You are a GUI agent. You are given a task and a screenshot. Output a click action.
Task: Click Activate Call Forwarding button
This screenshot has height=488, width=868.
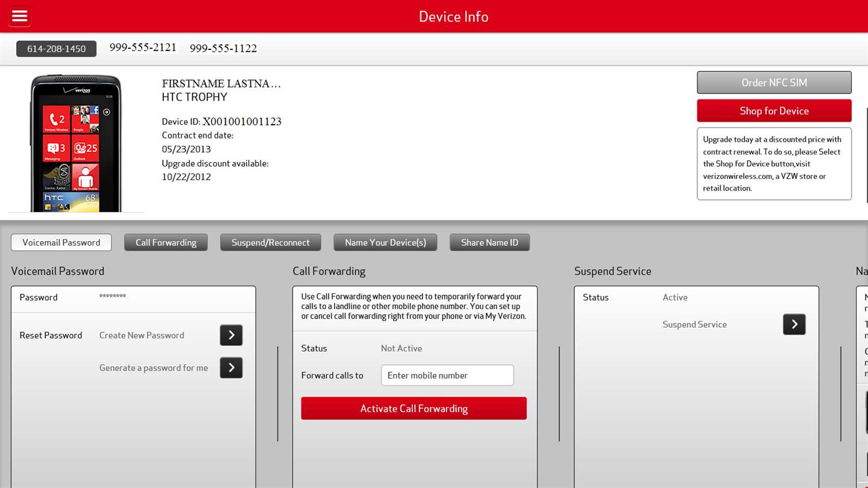414,408
